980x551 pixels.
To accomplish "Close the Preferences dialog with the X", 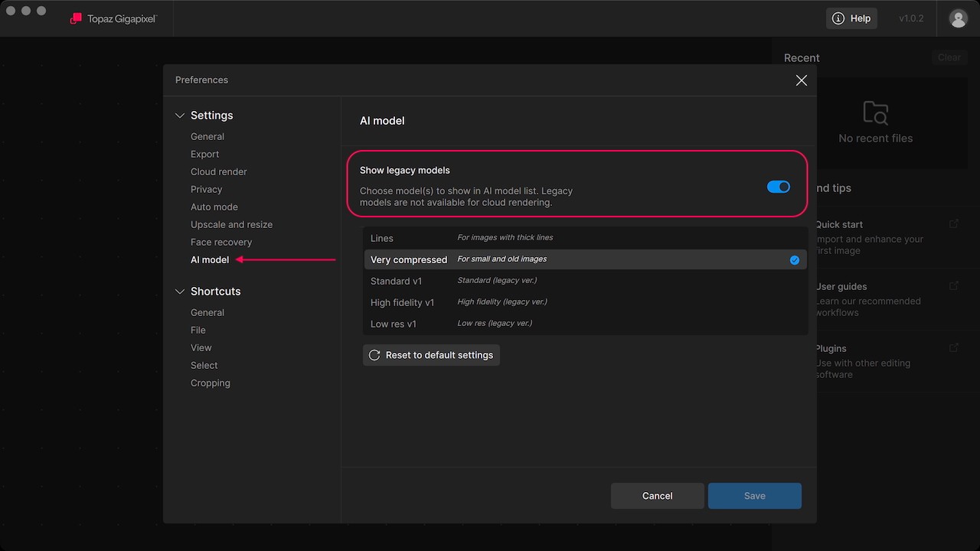I will click(x=802, y=80).
